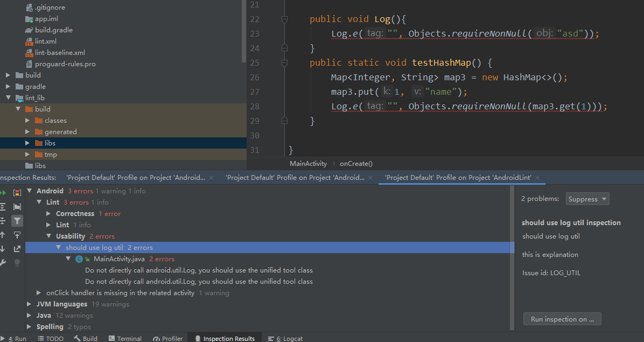Toggle the quick-fix lightbulb icon
Viewport: 644px width, 342px height.
click(x=18, y=263)
